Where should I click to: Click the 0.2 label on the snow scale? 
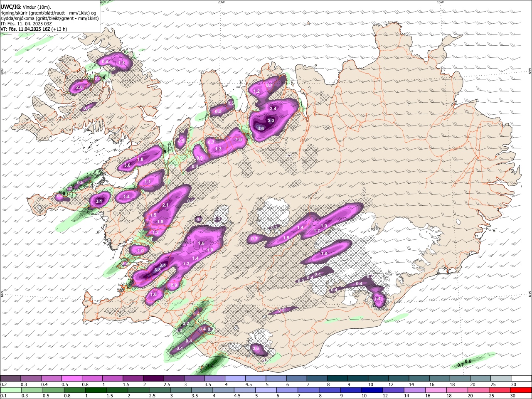[3, 384]
